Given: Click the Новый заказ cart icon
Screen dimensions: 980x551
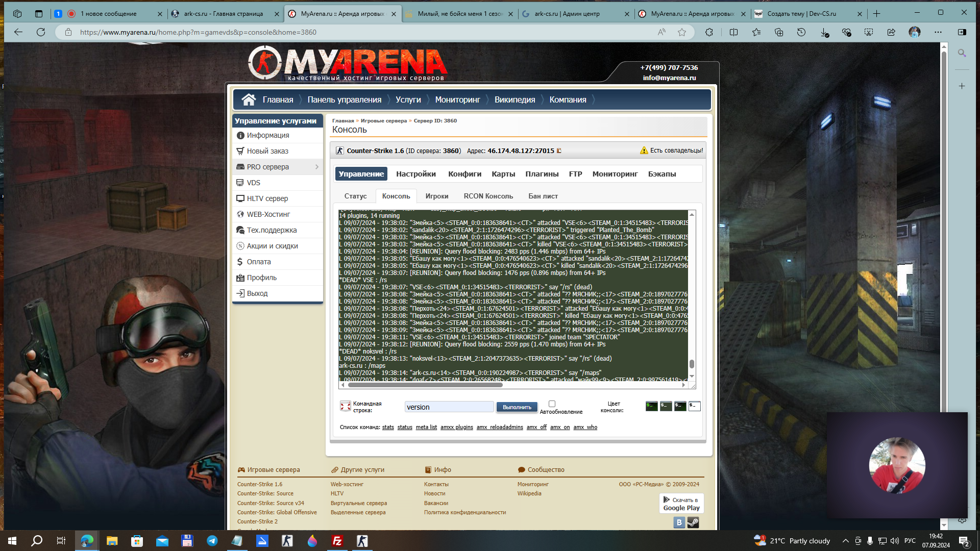Looking at the screenshot, I should (240, 151).
